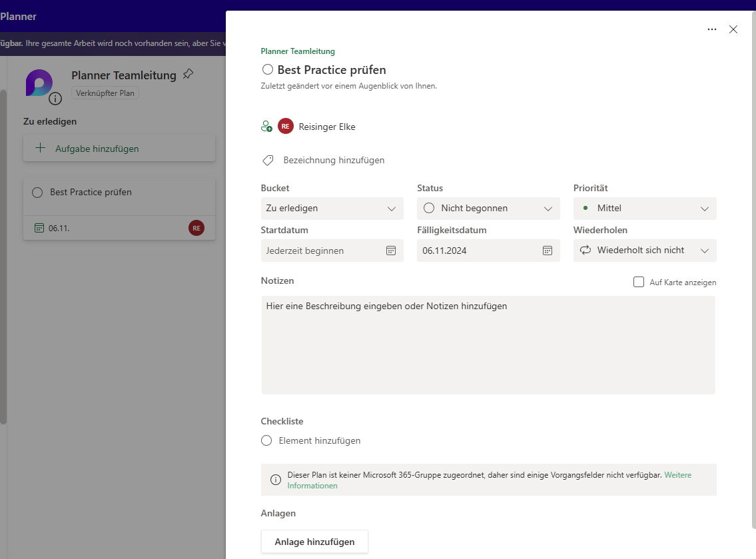This screenshot has width=756, height=559.
Task: Click the 06.11. due date on the card
Action: coord(59,228)
